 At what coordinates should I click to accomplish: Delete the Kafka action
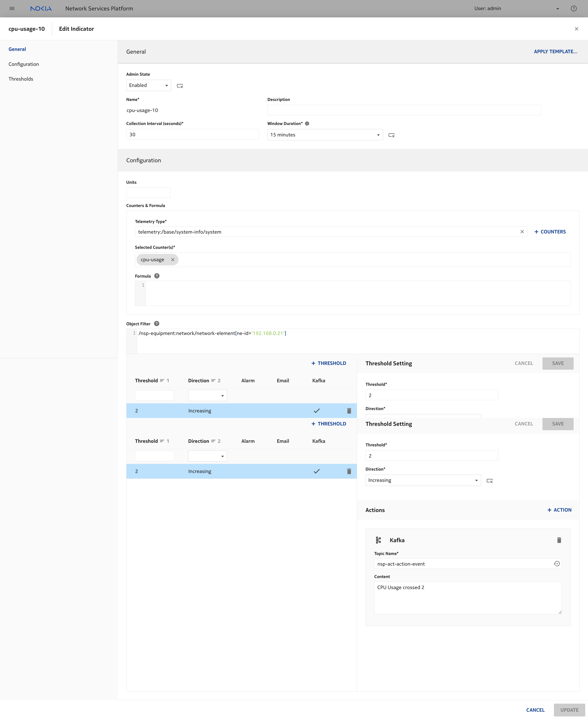[559, 540]
